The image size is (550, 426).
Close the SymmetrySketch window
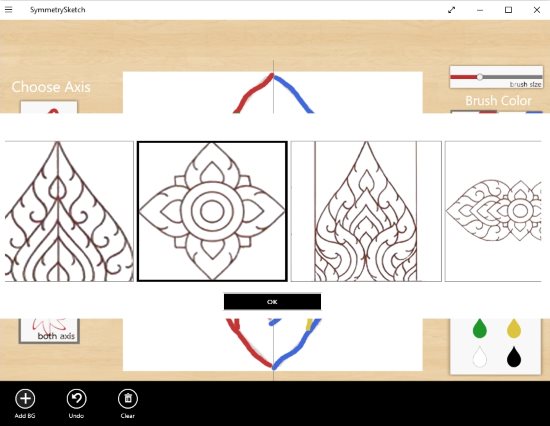537,10
